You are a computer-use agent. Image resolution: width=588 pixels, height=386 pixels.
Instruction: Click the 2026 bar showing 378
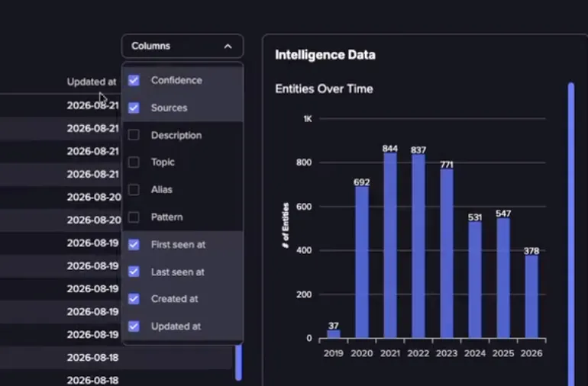531,297
